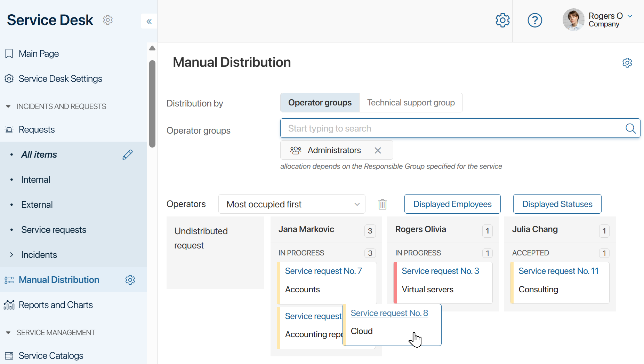Open the External requests list

(37, 205)
